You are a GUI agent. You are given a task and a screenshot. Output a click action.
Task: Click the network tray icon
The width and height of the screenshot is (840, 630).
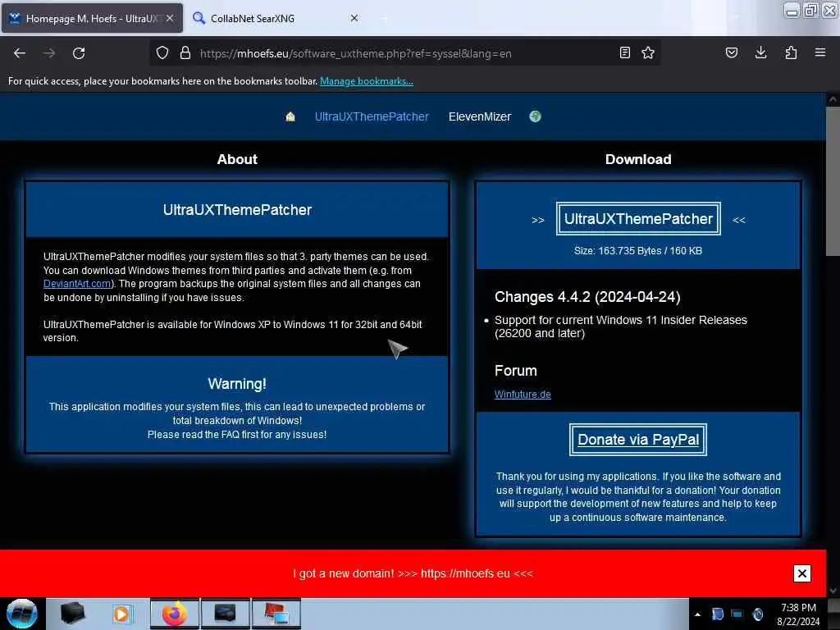coord(737,614)
